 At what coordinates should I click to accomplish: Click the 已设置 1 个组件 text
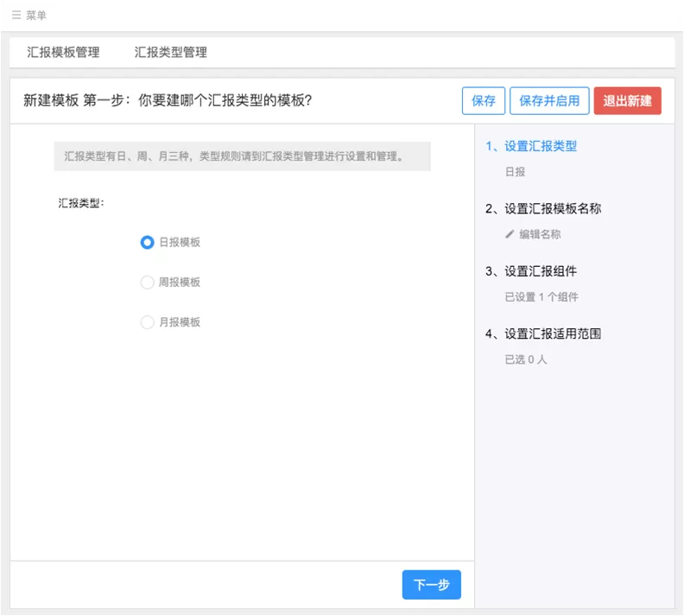(541, 297)
